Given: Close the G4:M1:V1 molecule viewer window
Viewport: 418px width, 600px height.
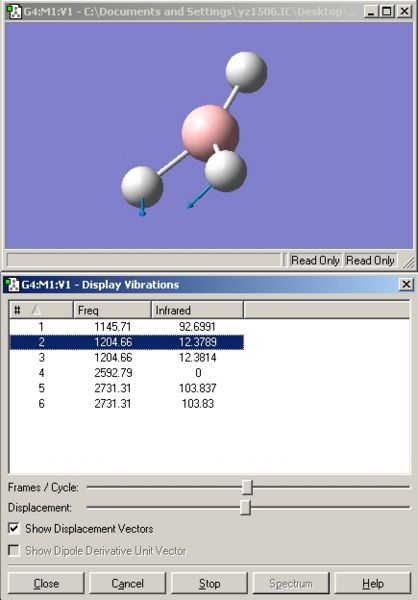Looking at the screenshot, I should tap(405, 11).
